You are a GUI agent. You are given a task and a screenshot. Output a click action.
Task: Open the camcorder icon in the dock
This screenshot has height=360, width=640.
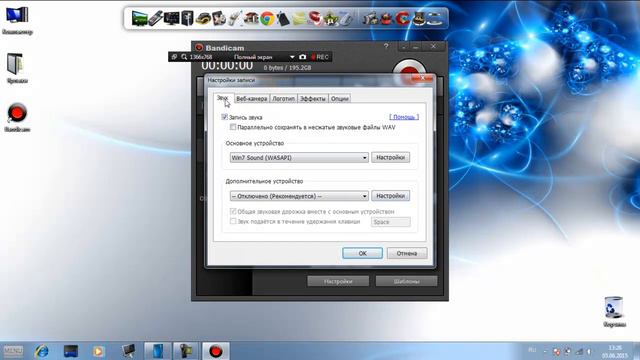click(370, 18)
